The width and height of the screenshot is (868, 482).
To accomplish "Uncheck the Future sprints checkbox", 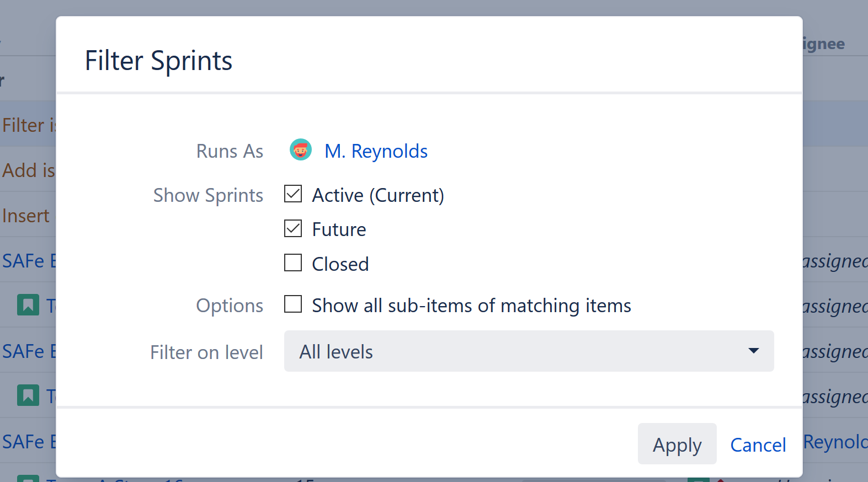I will (293, 229).
